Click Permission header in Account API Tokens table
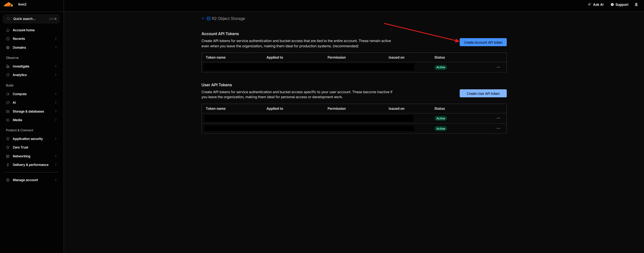The width and height of the screenshot is (644, 253). coord(337,58)
